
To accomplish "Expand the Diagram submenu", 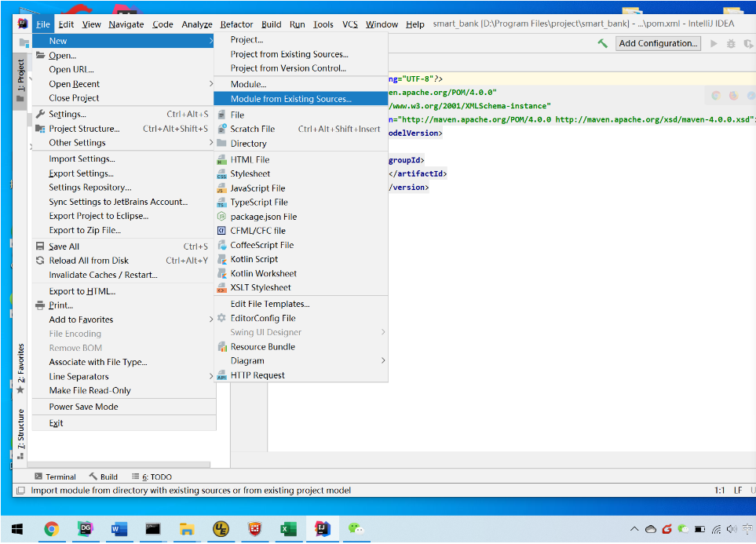I will [301, 361].
